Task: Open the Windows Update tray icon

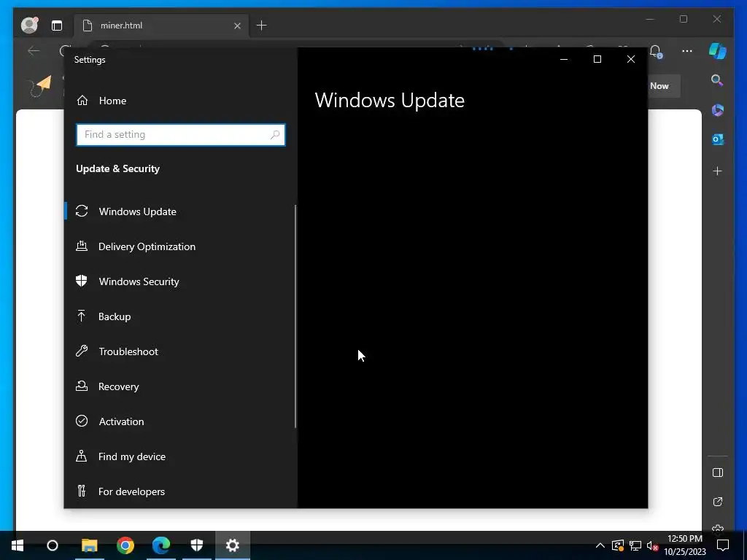Action: point(618,545)
